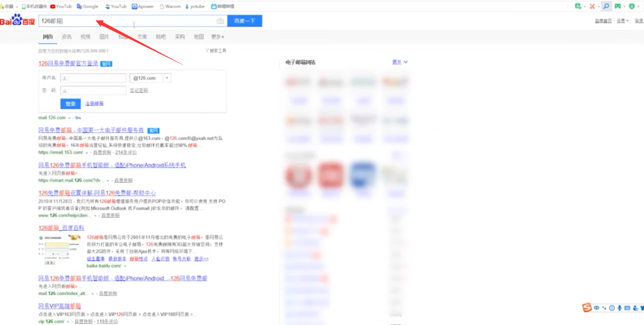Click the 密码 password input field
This screenshot has height=325, width=644.
(x=93, y=90)
